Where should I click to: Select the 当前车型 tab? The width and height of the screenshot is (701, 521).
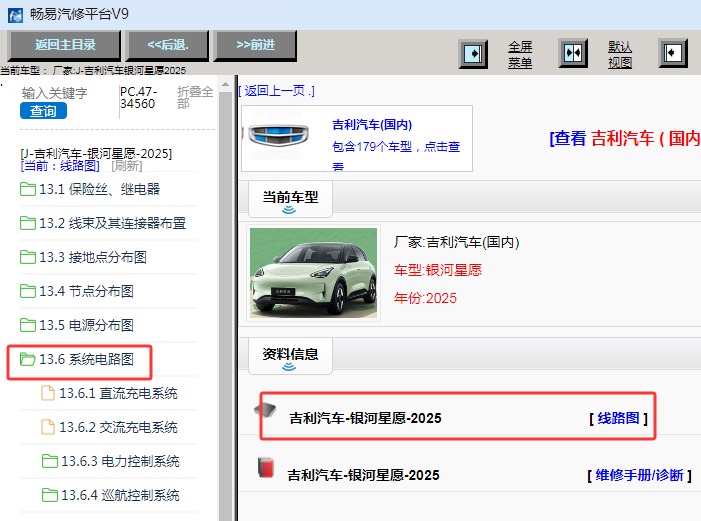[x=290, y=199]
